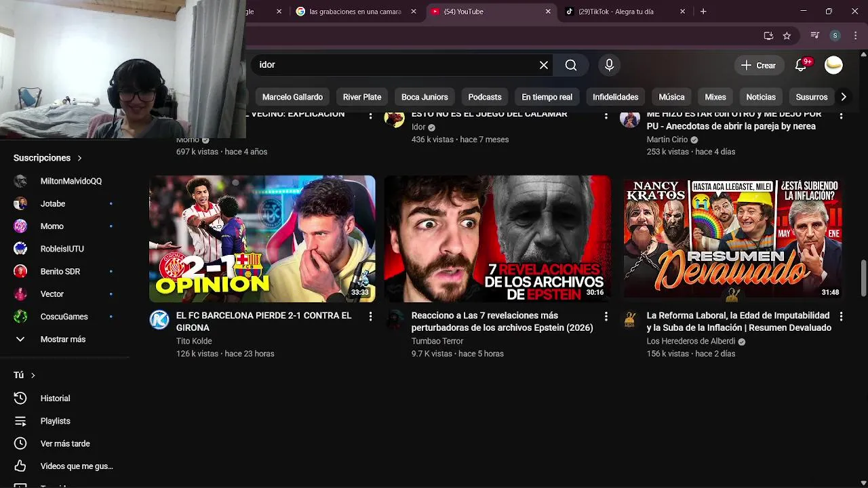Open Playlists in sidebar
The height and width of the screenshot is (488, 868).
pyautogui.click(x=64, y=421)
